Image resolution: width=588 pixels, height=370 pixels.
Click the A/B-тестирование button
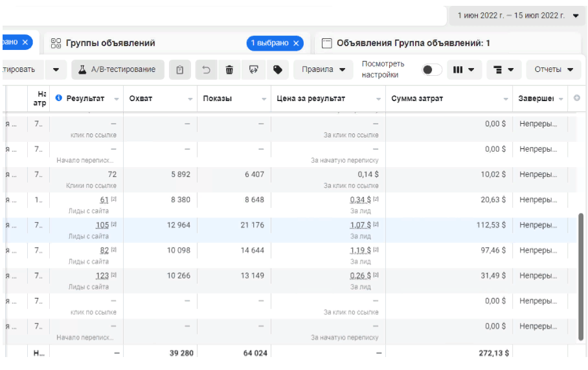(x=118, y=70)
